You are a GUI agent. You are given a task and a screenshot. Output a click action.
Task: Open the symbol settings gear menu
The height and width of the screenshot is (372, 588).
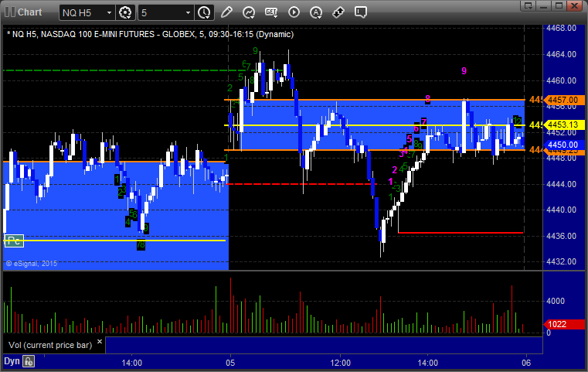(x=125, y=12)
